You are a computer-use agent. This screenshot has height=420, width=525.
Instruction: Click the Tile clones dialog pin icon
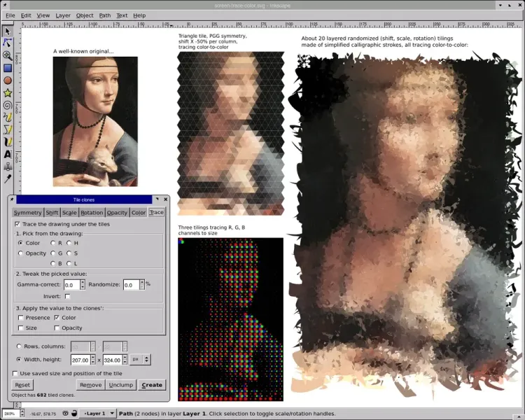pyautogui.click(x=12, y=199)
